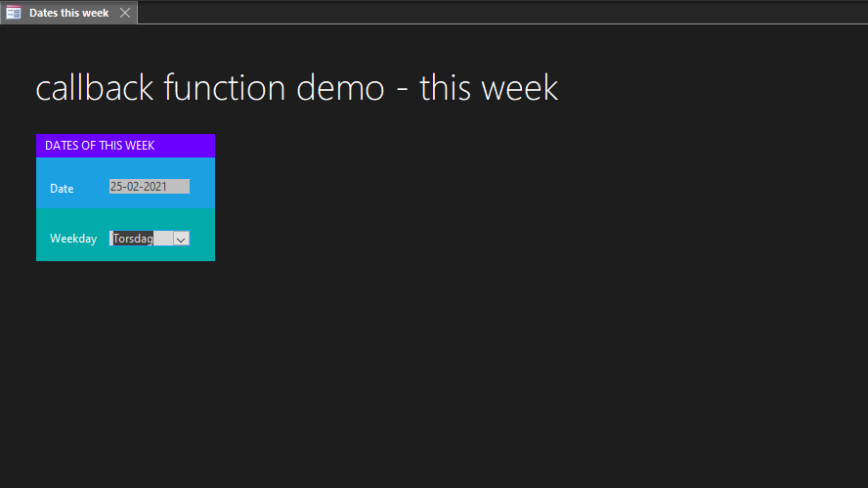The image size is (868, 488).
Task: Click the words this week in heading
Action: pyautogui.click(x=489, y=88)
